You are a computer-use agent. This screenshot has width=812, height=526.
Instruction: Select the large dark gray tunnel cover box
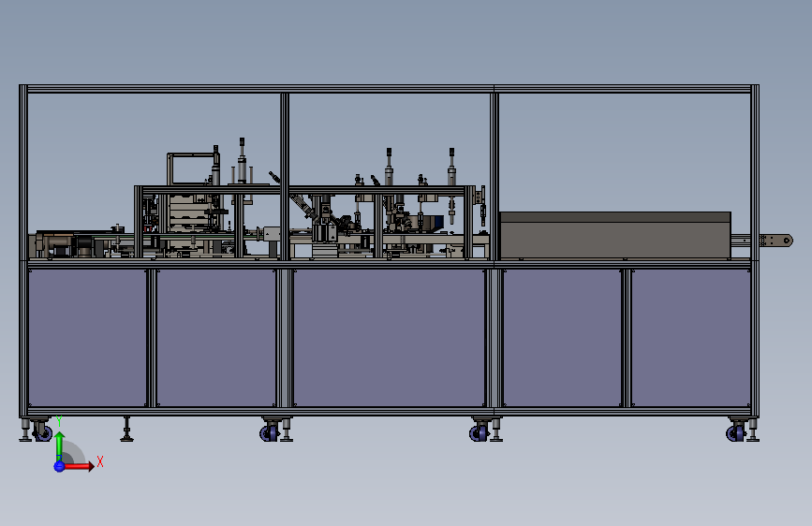615,235
